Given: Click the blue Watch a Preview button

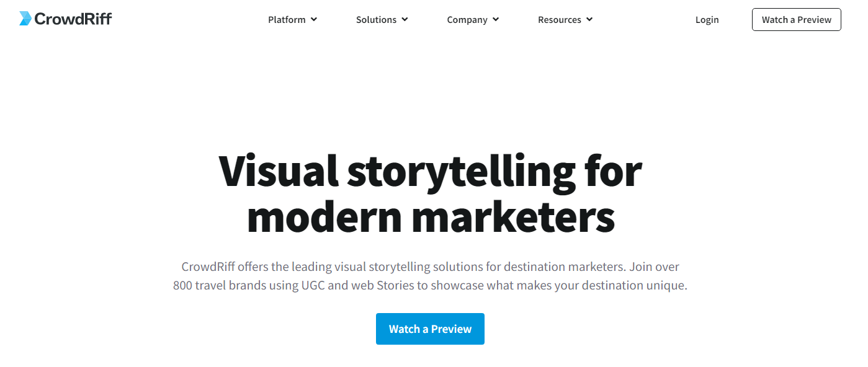Looking at the screenshot, I should pyautogui.click(x=430, y=329).
